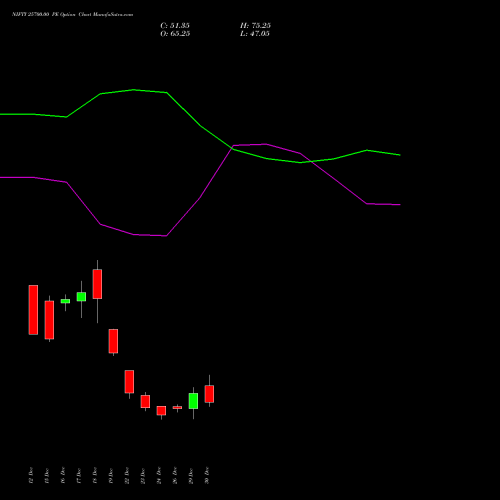Click the purple indicator line at its trough
This screenshot has height=500, width=500.
click(166, 236)
